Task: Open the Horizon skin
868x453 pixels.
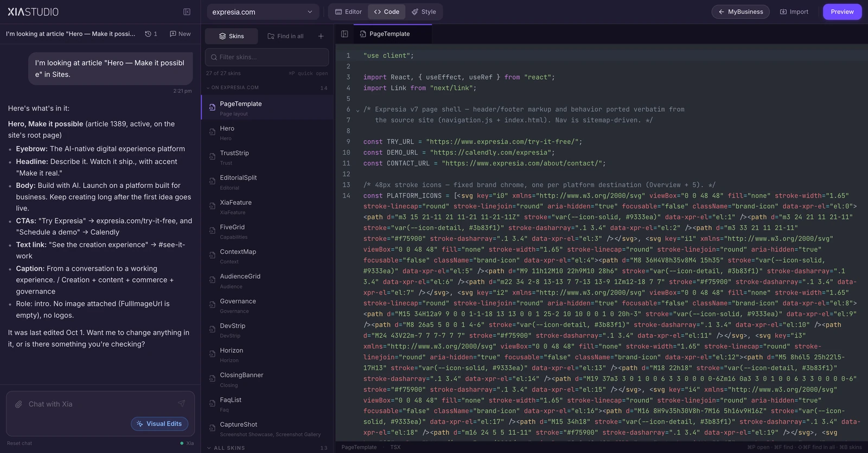Action: [267, 355]
